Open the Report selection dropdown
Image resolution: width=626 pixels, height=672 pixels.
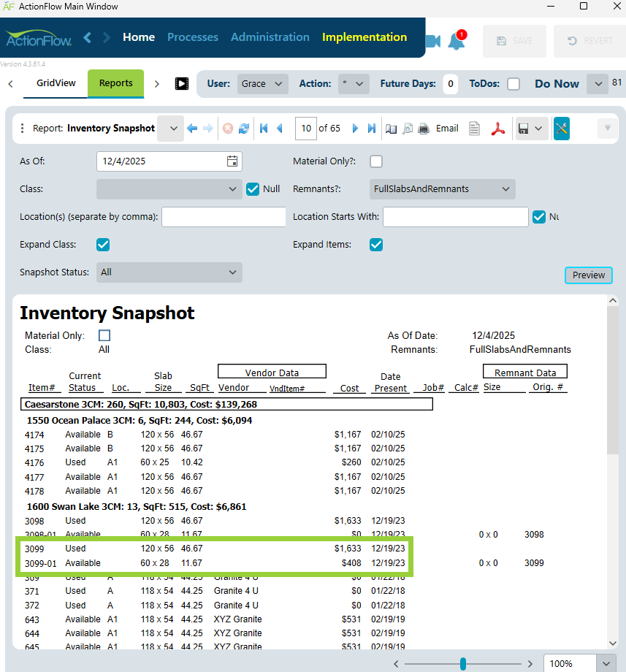[x=170, y=128]
